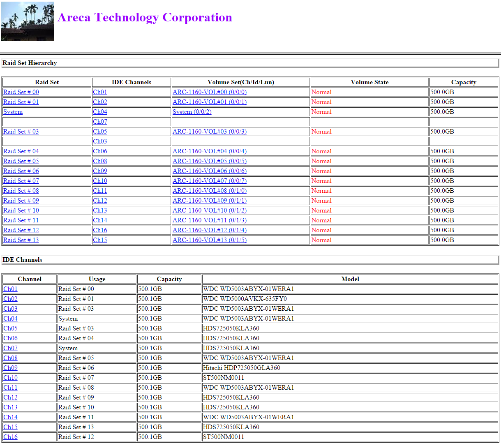The image size is (501, 448).
Task: Open volume ARC-1160-VOL#09 (0/1/1)
Action: [210, 201]
